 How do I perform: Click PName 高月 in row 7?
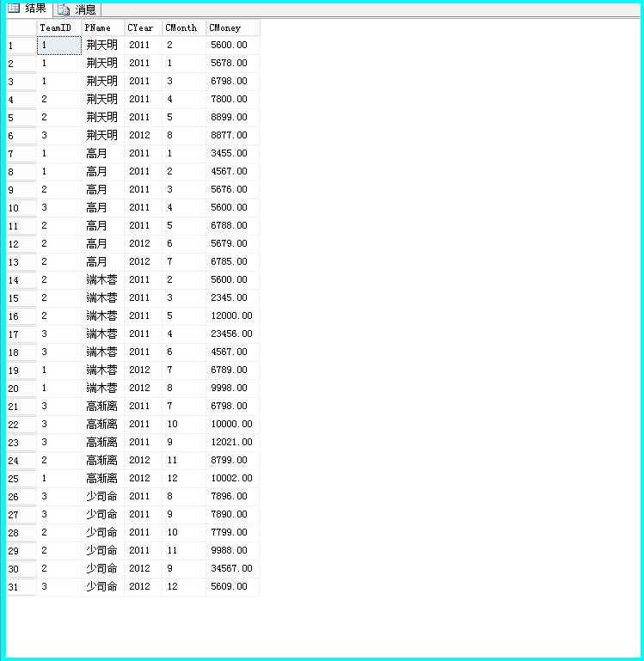point(96,154)
